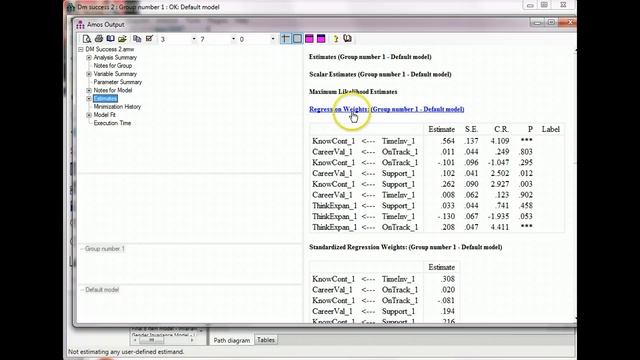Click the first magenta table color swatch

tap(309, 39)
